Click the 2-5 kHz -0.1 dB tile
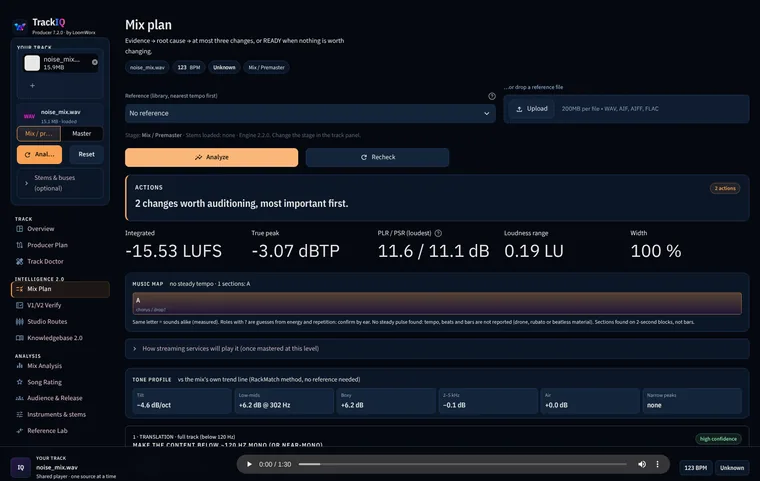This screenshot has height=481, width=760. point(488,401)
